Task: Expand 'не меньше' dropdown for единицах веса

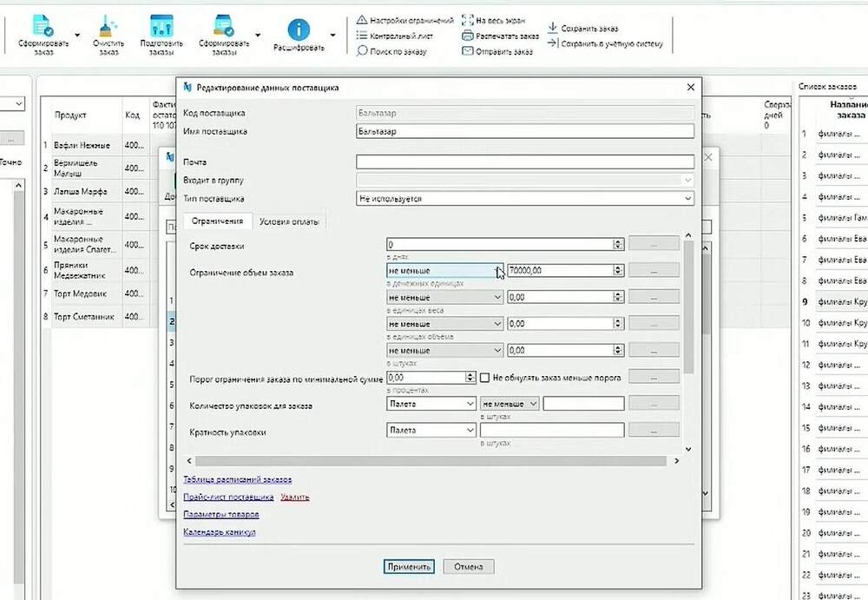Action: [x=444, y=298]
